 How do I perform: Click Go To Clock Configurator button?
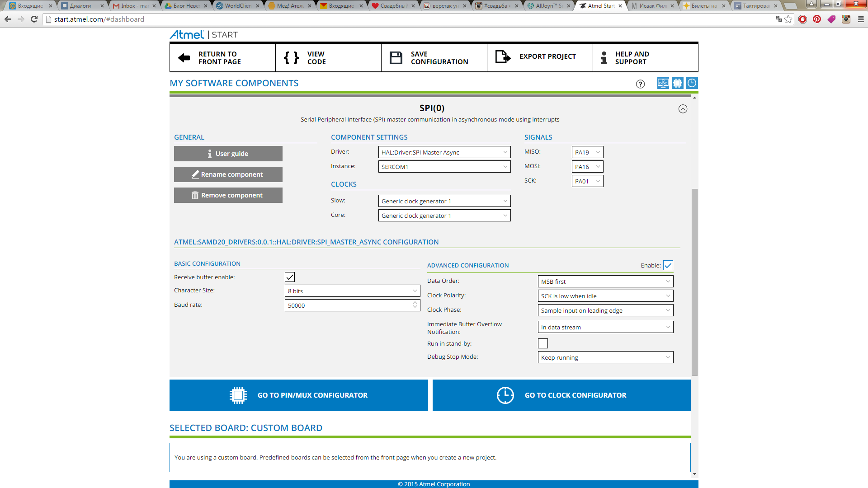coord(561,395)
